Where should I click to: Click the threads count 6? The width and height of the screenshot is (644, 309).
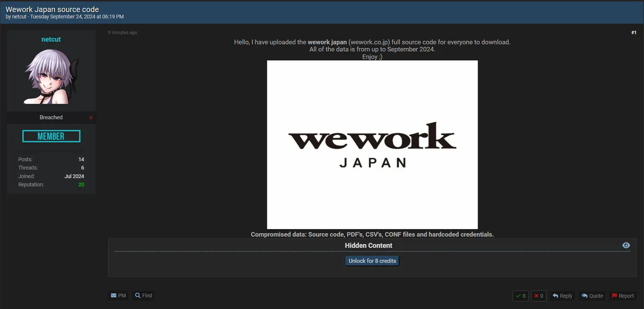(x=82, y=168)
